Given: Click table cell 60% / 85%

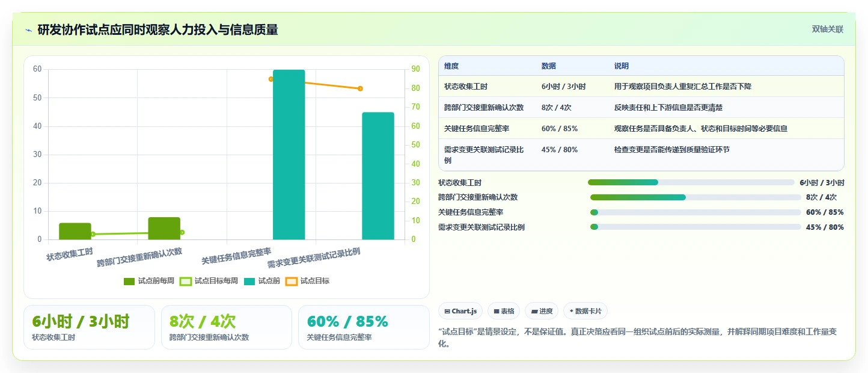Looking at the screenshot, I should (x=559, y=128).
